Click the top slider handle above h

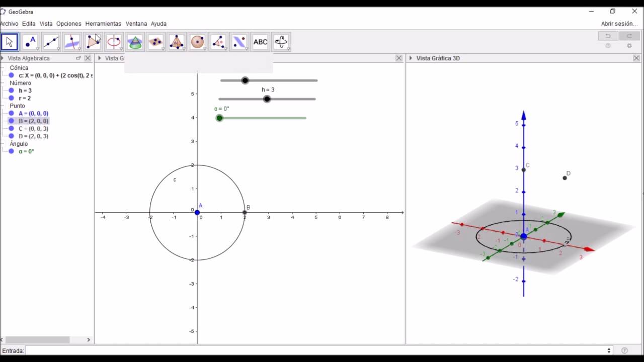[x=245, y=80]
